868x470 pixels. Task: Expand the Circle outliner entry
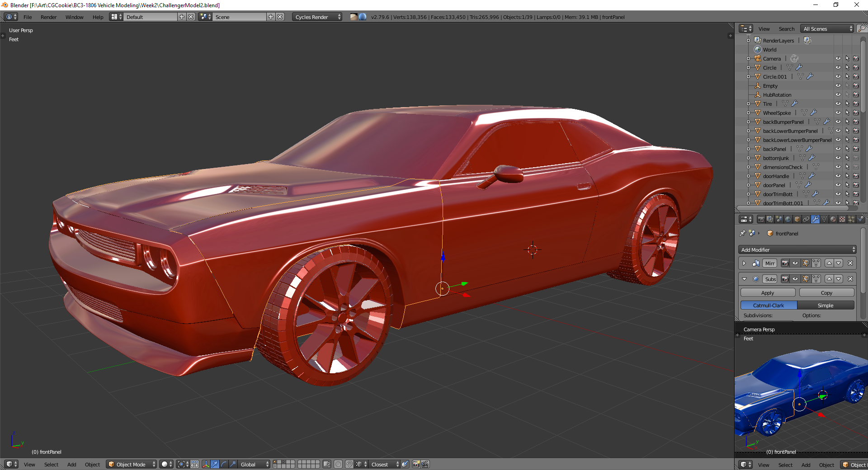[x=748, y=67]
